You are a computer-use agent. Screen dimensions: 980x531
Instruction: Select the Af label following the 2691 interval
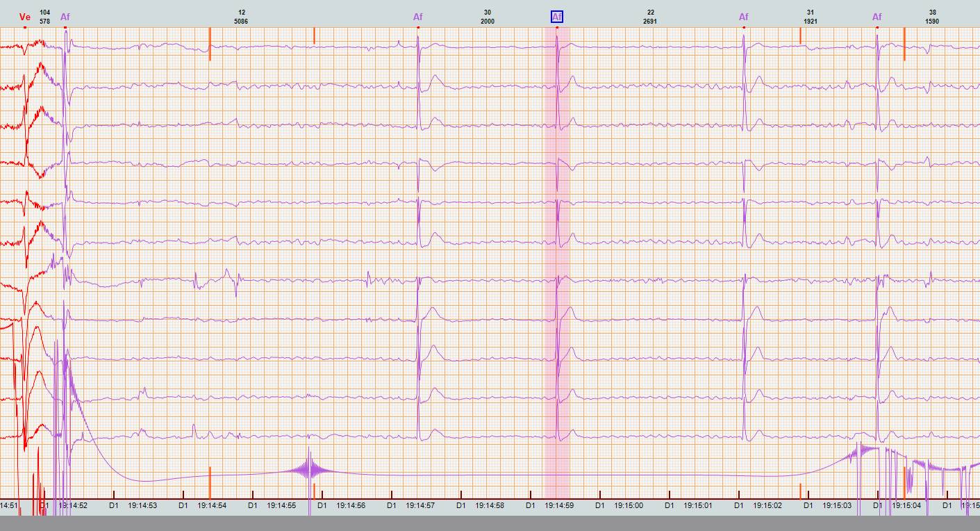(x=744, y=17)
